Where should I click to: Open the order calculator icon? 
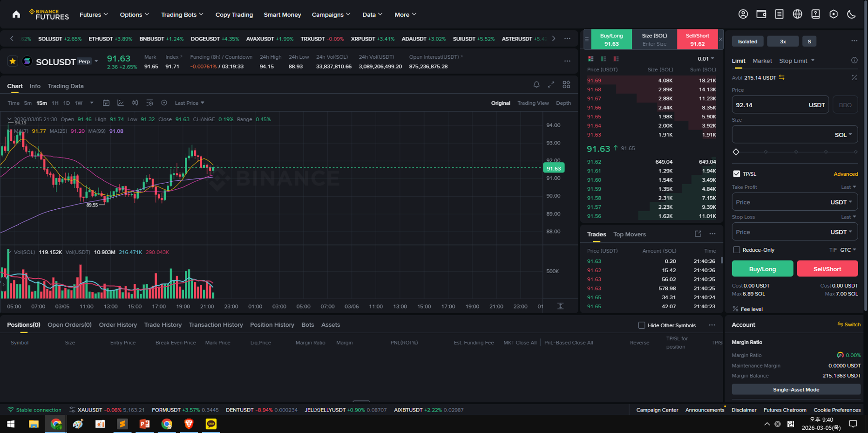pyautogui.click(x=854, y=77)
